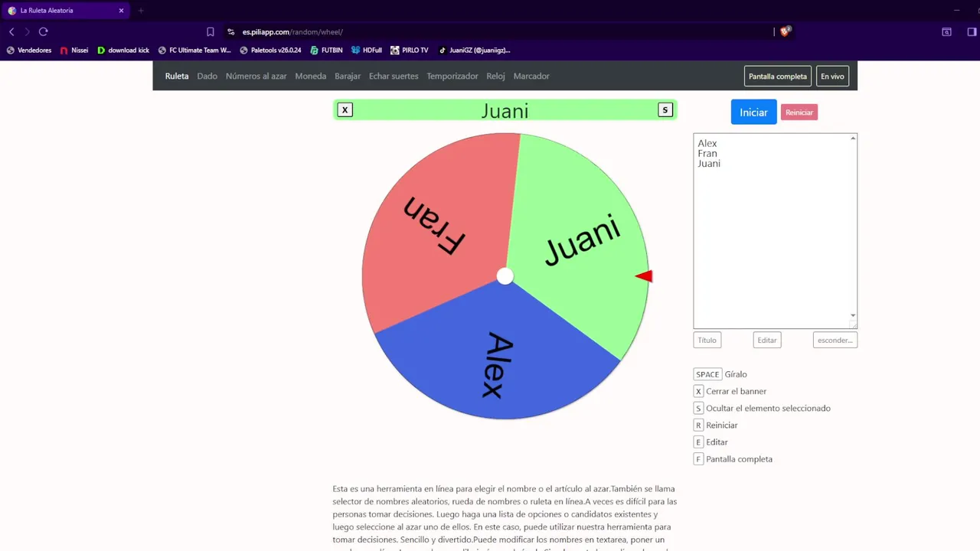Click the esconder... button

pyautogui.click(x=835, y=340)
